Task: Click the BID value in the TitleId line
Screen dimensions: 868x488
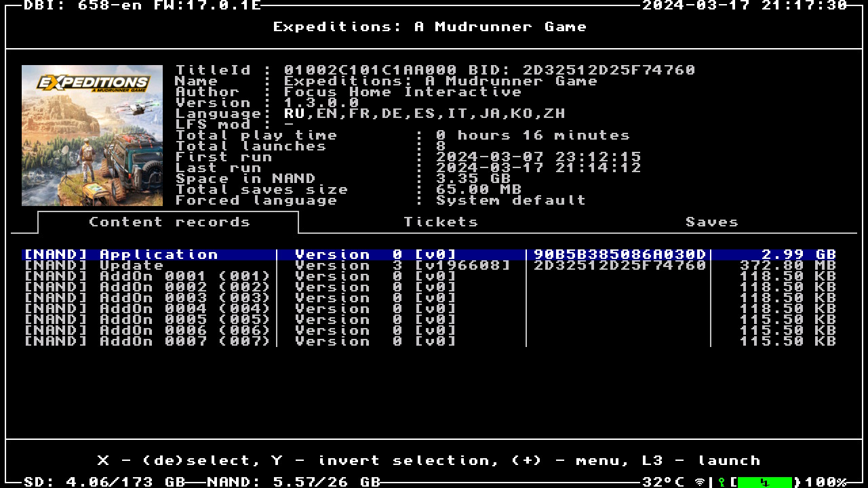Action: (609, 70)
